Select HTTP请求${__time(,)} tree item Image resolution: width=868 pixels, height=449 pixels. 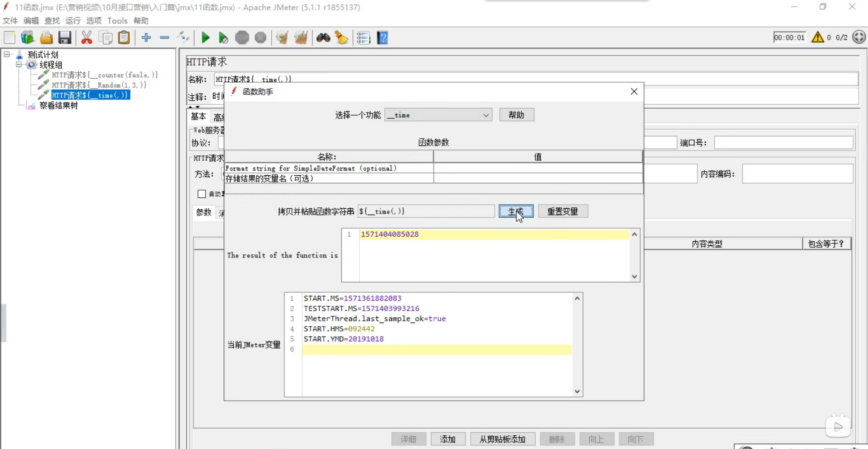90,95
